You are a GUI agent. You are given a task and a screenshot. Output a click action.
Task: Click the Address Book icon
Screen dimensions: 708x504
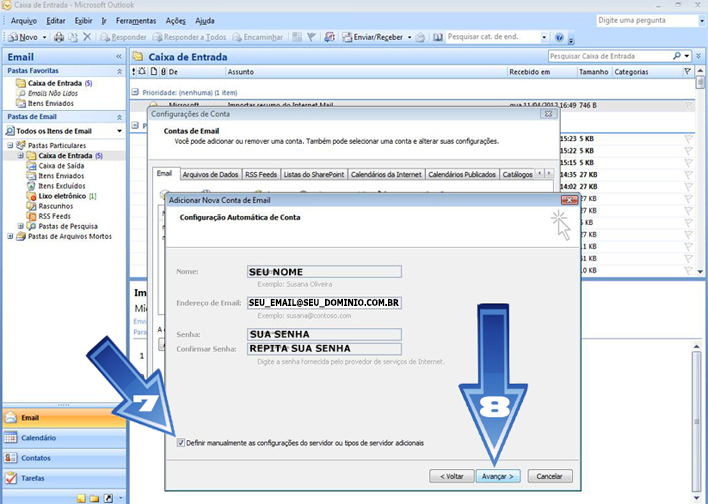438,37
